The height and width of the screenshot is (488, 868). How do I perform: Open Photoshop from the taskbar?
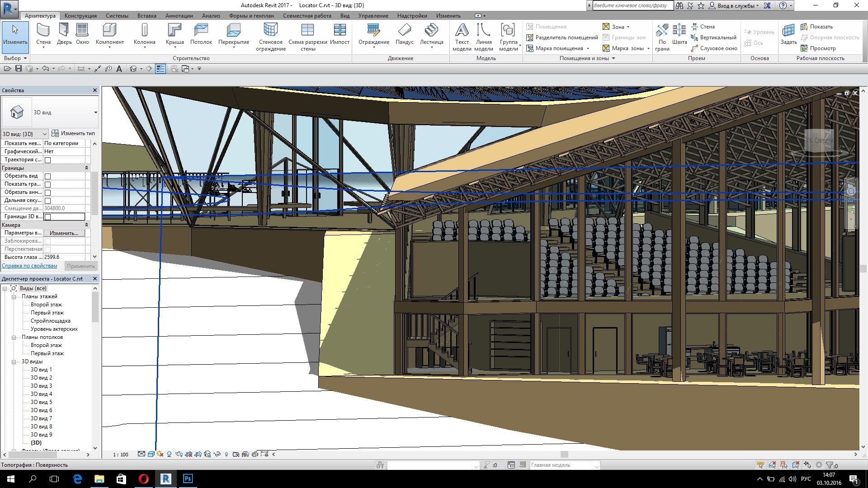[x=188, y=479]
